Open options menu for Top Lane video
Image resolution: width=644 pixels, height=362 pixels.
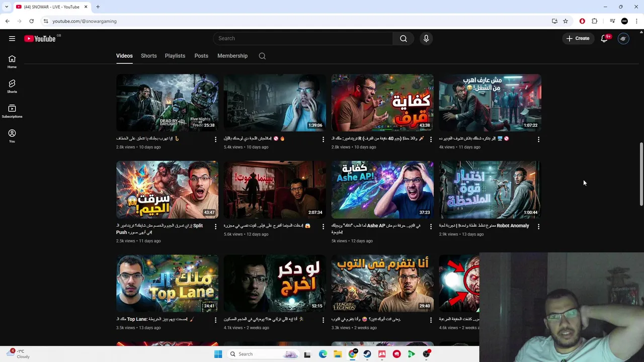coord(215,320)
